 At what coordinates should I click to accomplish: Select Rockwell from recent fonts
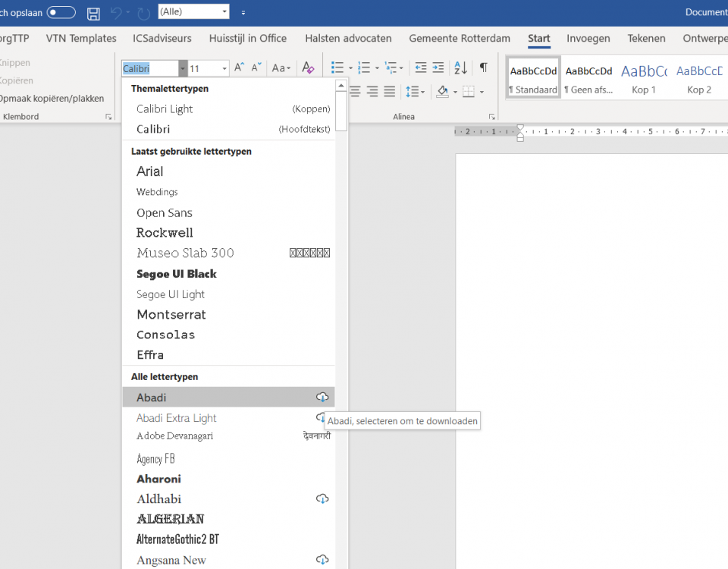pos(228,233)
